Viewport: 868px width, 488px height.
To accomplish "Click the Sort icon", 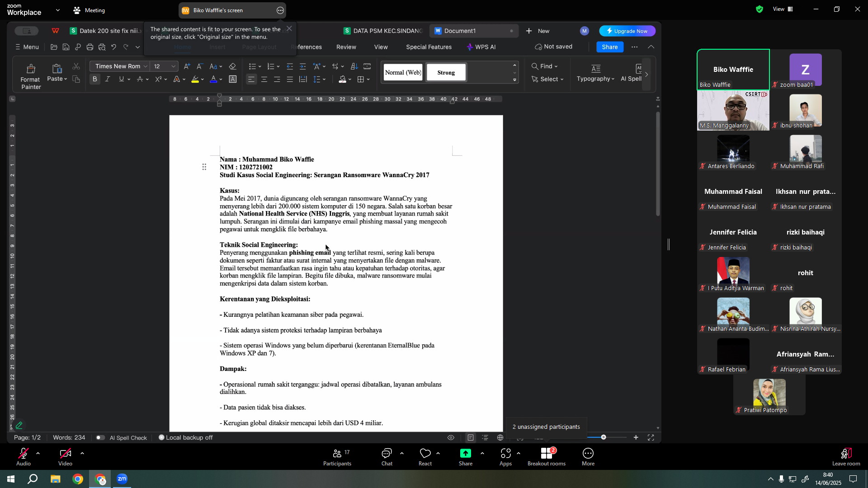I will pos(354,66).
